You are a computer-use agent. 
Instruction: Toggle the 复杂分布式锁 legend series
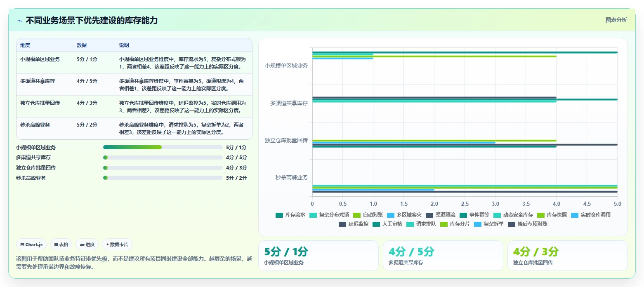[329, 215]
